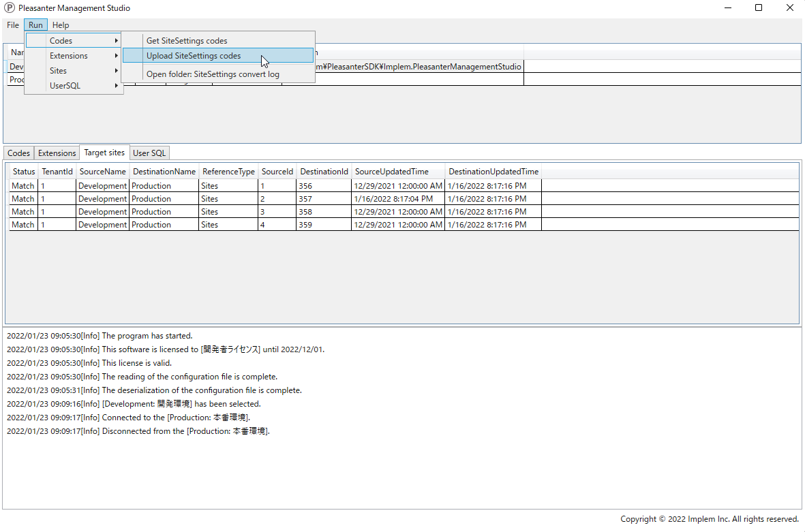Image resolution: width=805 pixels, height=532 pixels.
Task: Click the Codes submenu arrow
Action: pyautogui.click(x=117, y=40)
